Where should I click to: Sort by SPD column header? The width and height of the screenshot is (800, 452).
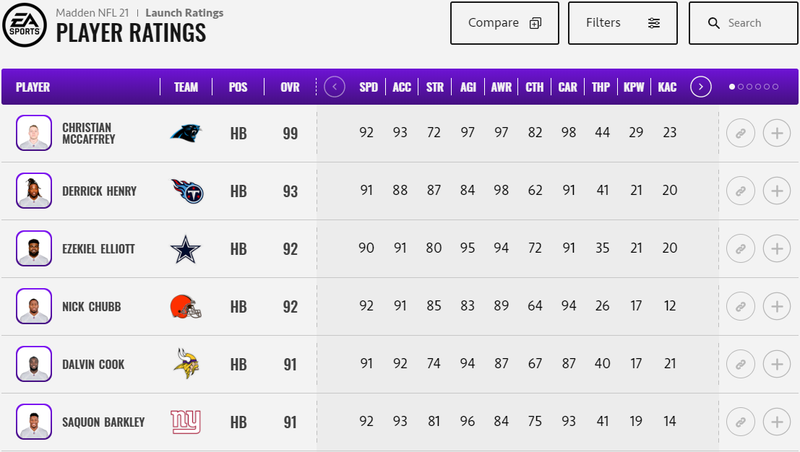tap(368, 87)
